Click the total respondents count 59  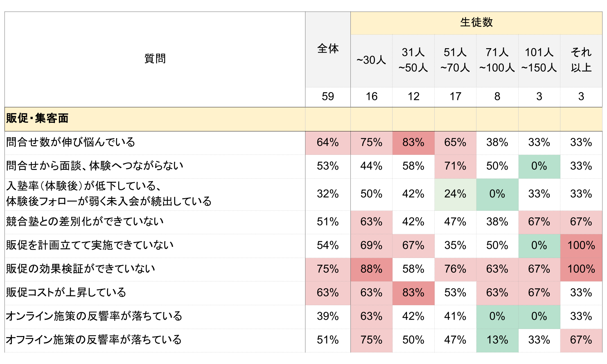tap(328, 96)
